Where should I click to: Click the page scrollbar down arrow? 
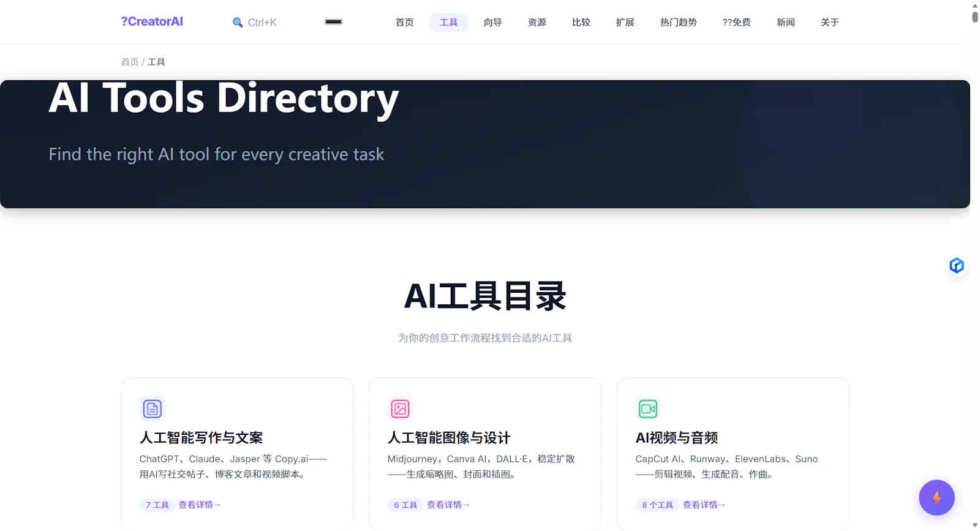(x=975, y=525)
